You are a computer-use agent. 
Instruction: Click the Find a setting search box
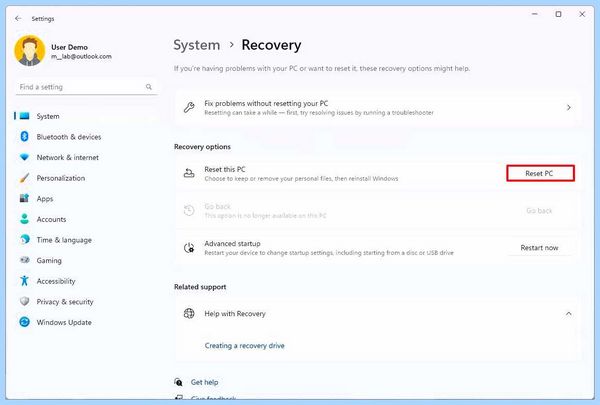tap(86, 87)
